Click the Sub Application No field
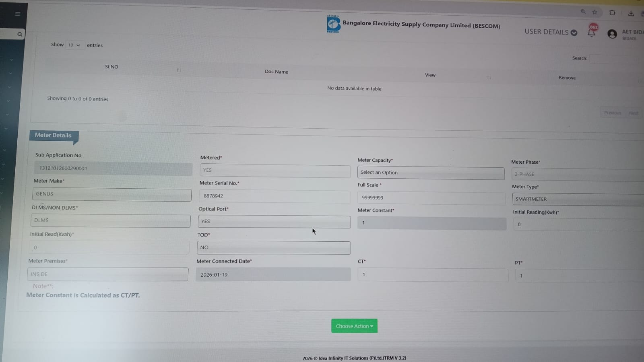 pyautogui.click(x=113, y=169)
